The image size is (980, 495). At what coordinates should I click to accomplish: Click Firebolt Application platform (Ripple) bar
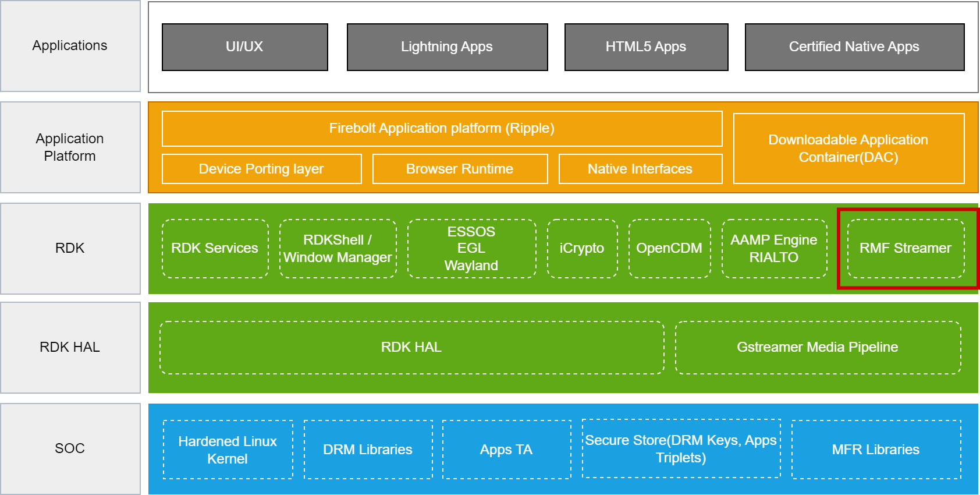pos(442,129)
